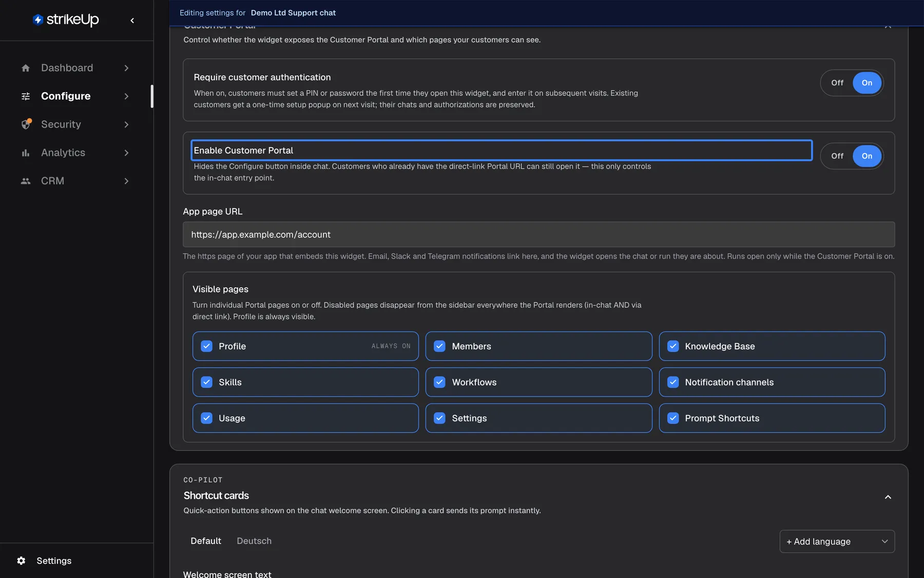924x578 pixels.
Task: Open Dashboard in the sidebar
Action: 76,68
